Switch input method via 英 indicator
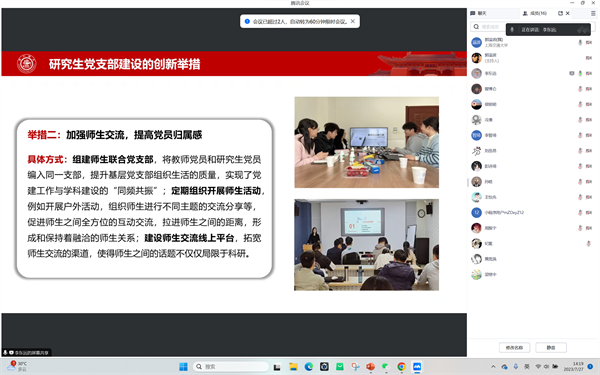The image size is (600, 375). coord(527,367)
